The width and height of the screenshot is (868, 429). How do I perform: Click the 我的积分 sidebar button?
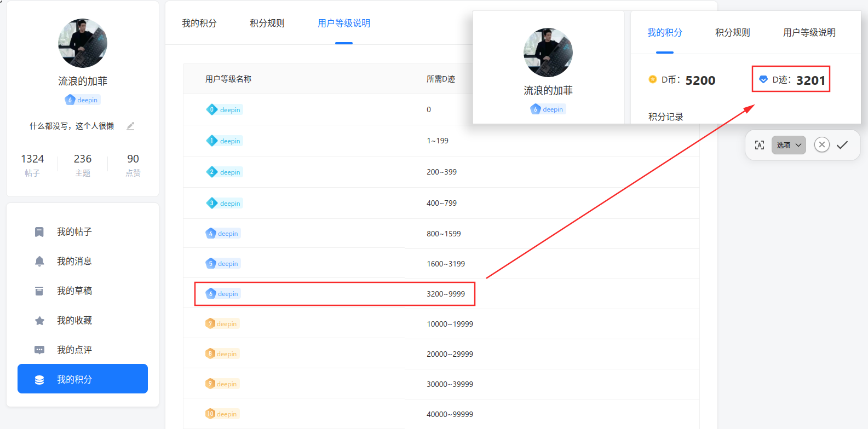coord(83,379)
